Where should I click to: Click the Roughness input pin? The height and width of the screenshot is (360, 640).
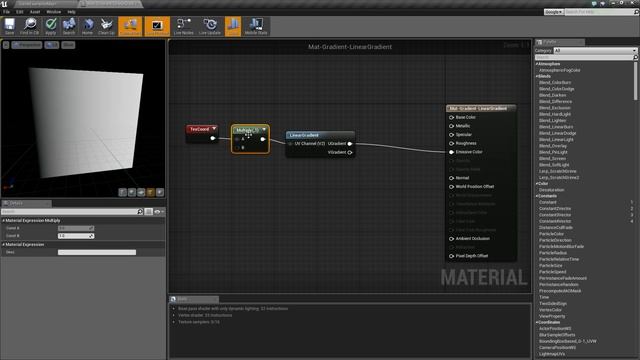[x=451, y=143]
